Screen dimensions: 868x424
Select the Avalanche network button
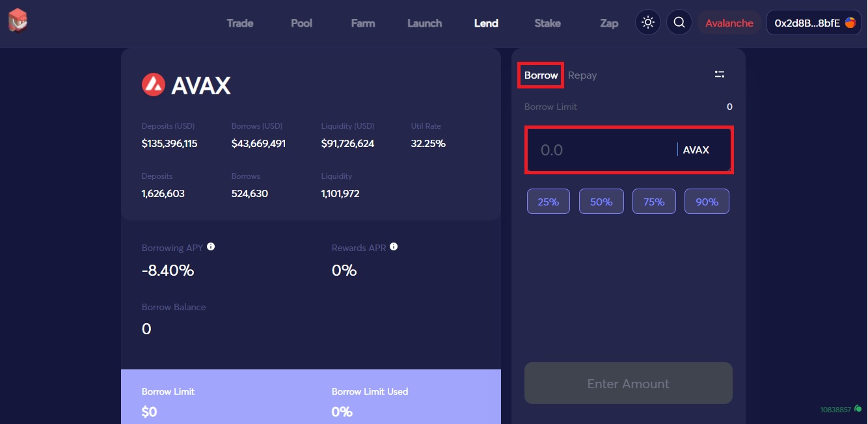[729, 23]
